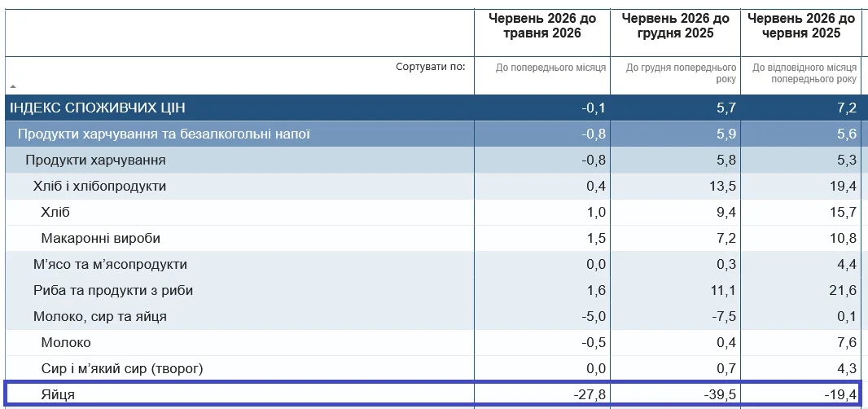Select 'Червень 2026 до грудня 2025' header
This screenshot has height=409, width=868.
[675, 26]
